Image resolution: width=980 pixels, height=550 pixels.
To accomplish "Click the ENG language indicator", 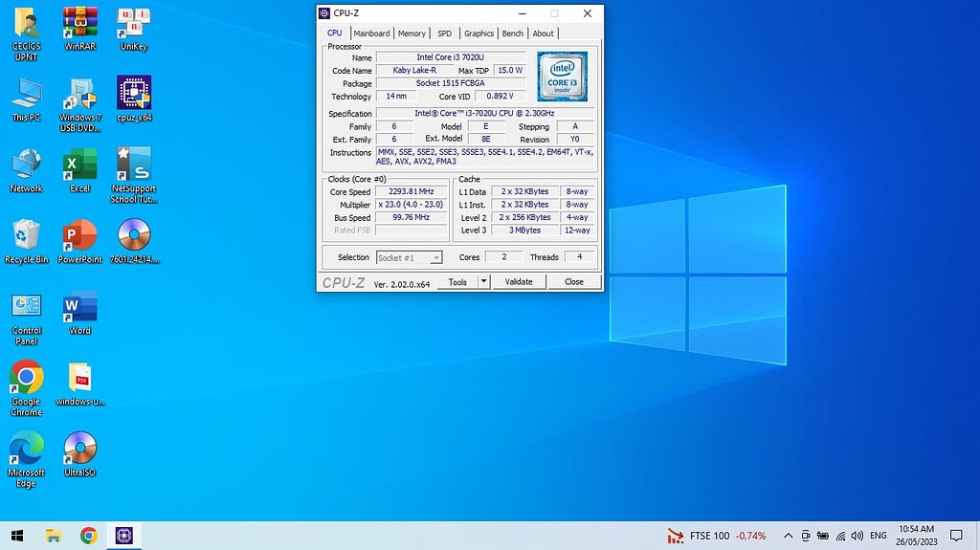I will 879,536.
